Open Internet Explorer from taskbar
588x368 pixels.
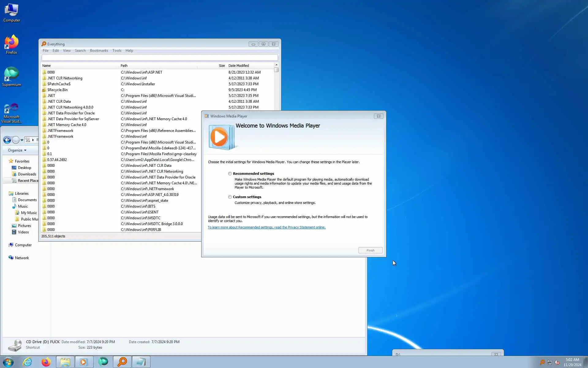point(28,362)
